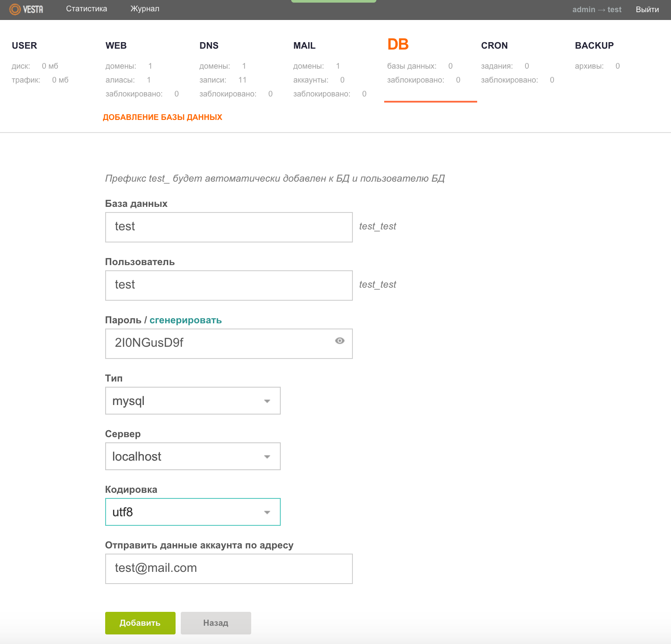Image resolution: width=671 pixels, height=644 pixels.
Task: Click the admin → test user link
Action: click(x=597, y=10)
